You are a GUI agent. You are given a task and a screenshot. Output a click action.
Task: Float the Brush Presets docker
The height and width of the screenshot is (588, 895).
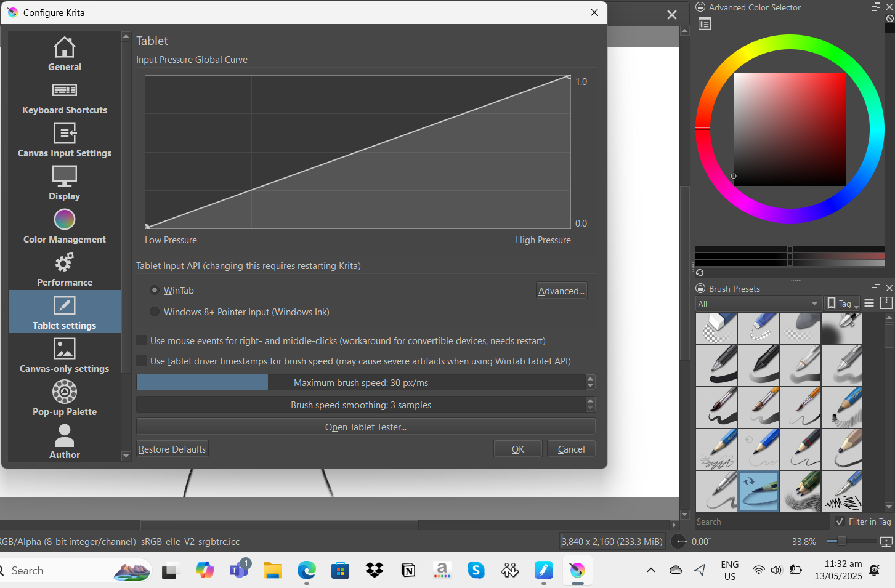click(x=876, y=288)
